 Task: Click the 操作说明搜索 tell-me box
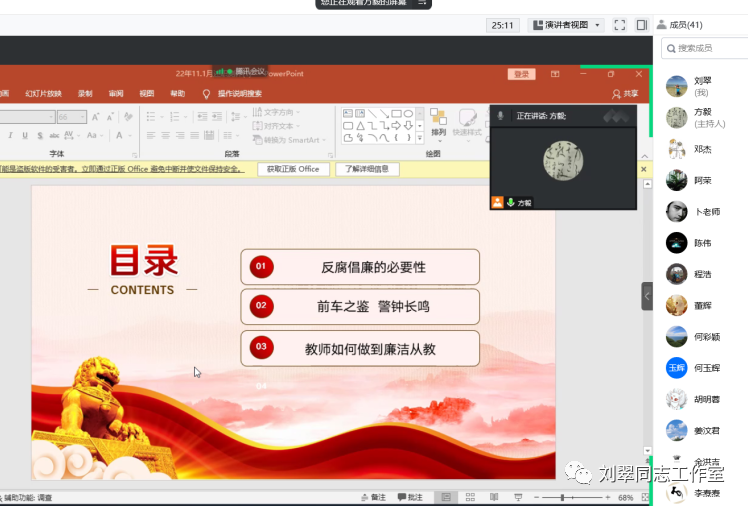(x=233, y=93)
